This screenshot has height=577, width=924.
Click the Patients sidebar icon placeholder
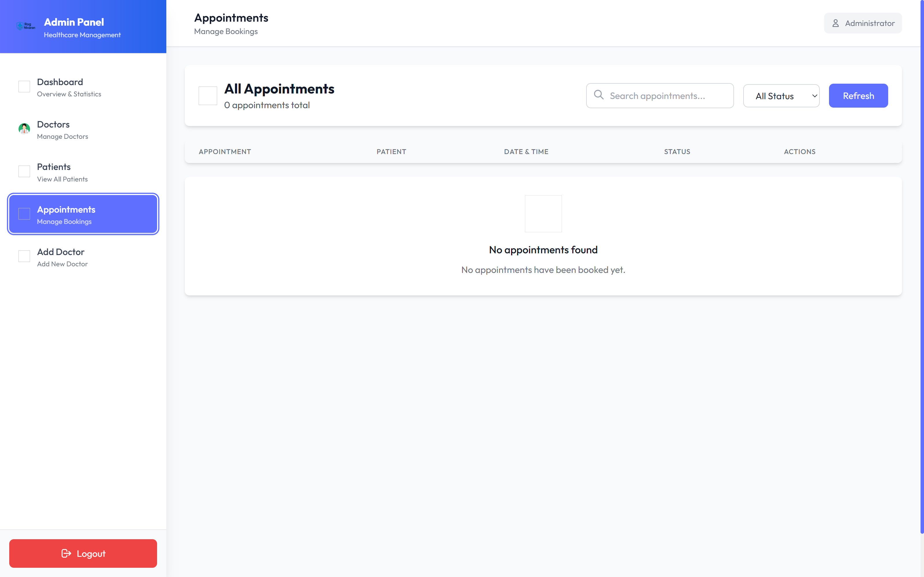coord(24,171)
